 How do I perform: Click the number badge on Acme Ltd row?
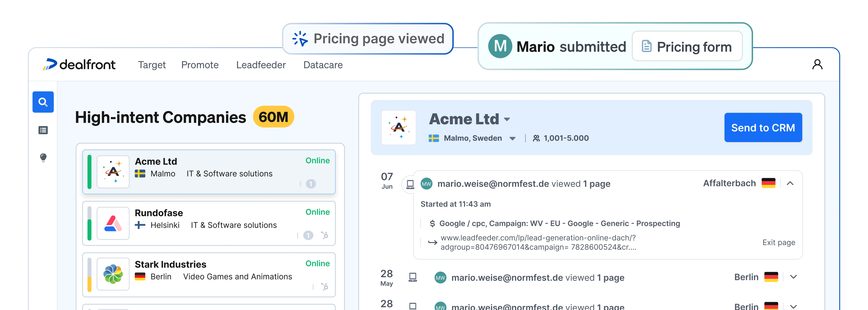pos(311,184)
